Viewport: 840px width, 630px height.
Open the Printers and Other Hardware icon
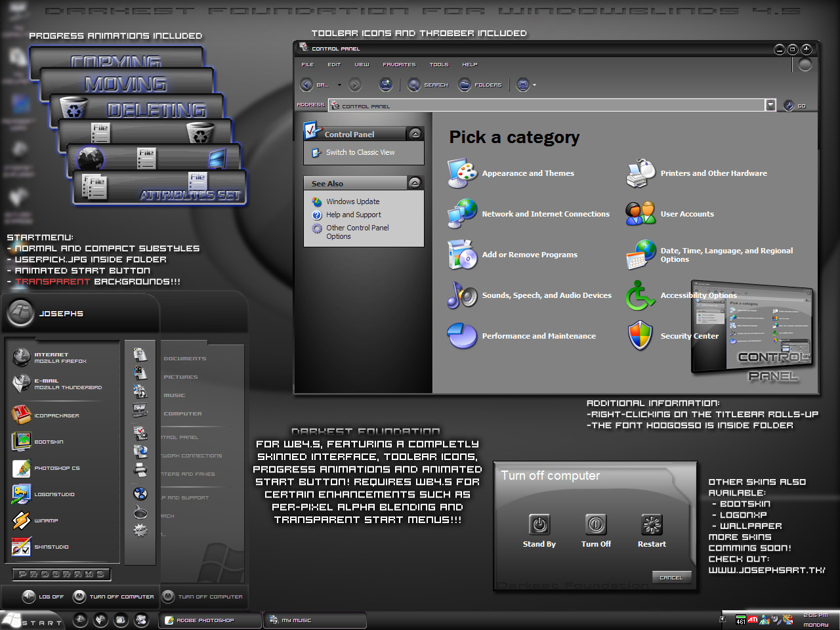tap(641, 173)
